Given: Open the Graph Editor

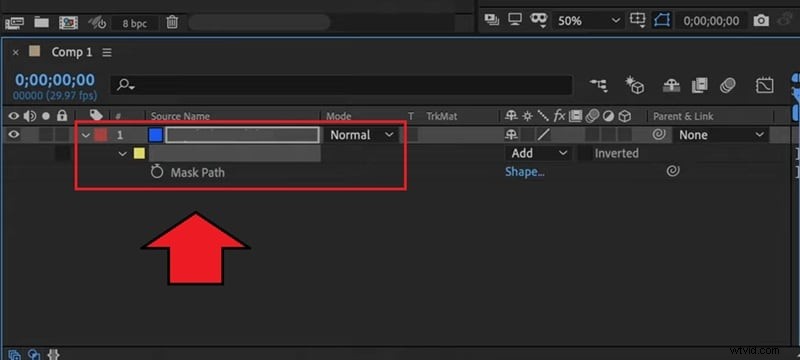Looking at the screenshot, I should pos(765,86).
